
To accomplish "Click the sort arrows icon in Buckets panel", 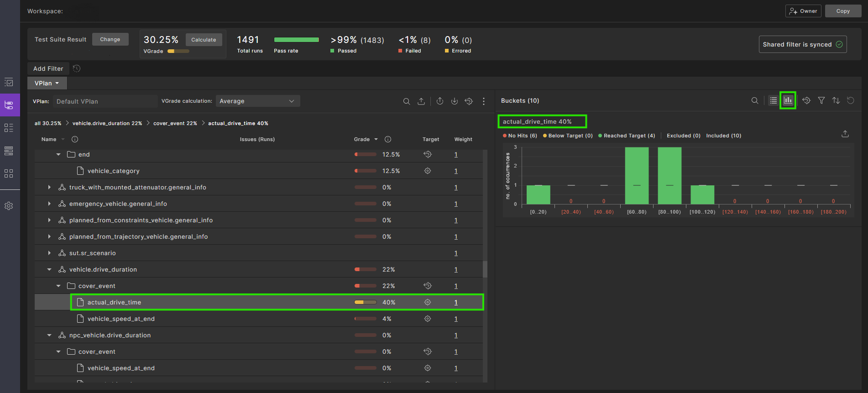I will [x=836, y=100].
